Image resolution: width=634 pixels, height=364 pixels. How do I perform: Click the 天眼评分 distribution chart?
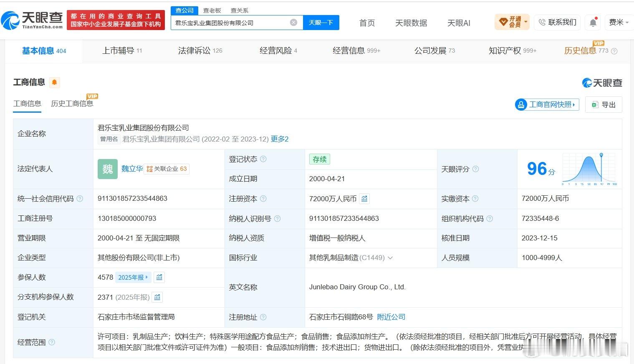click(589, 169)
